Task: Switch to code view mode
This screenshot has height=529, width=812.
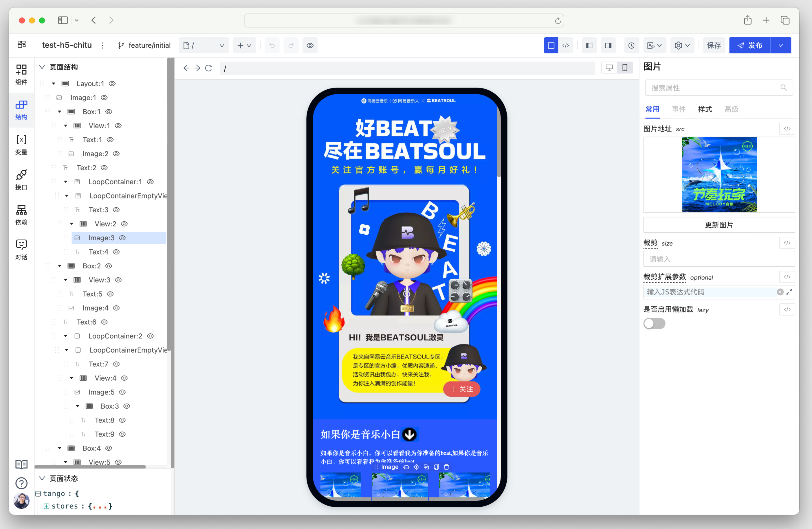Action: [566, 45]
